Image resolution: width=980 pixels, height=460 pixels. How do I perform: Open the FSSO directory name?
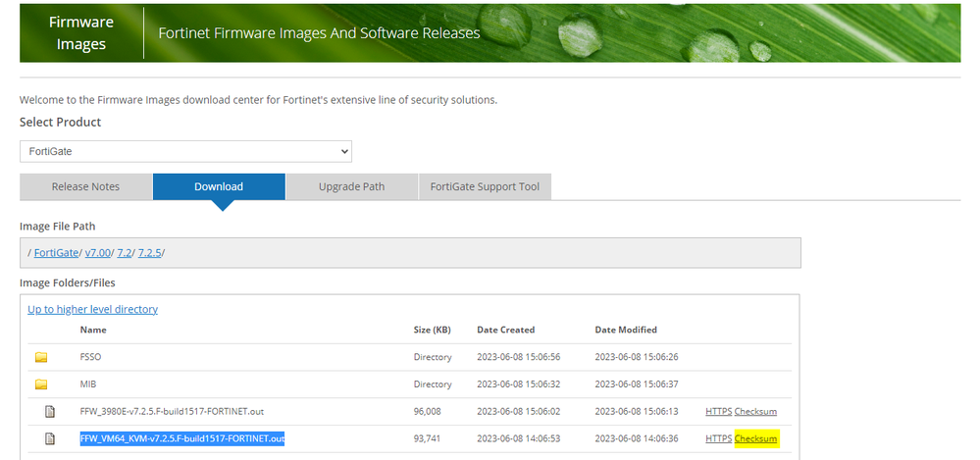[90, 357]
